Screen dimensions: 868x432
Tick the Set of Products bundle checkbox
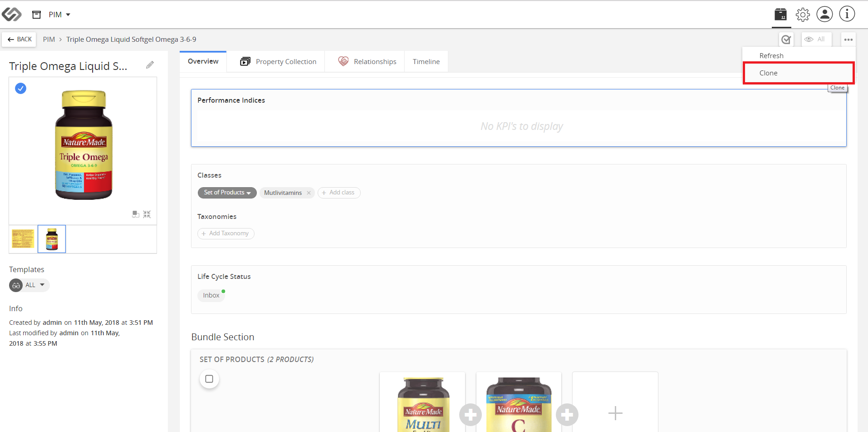[x=209, y=379]
